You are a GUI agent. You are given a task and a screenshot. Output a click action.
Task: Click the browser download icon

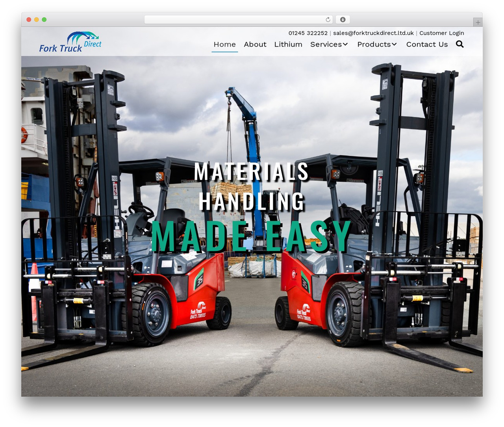point(343,20)
